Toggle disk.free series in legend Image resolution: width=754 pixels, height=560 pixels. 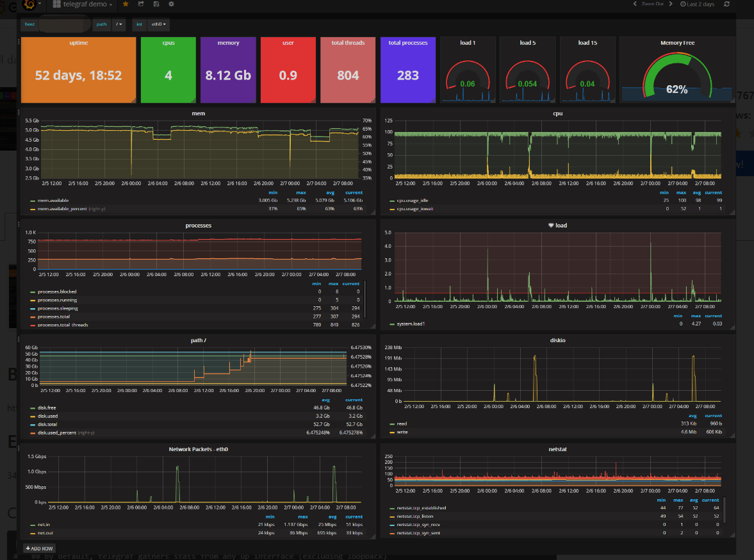click(47, 408)
